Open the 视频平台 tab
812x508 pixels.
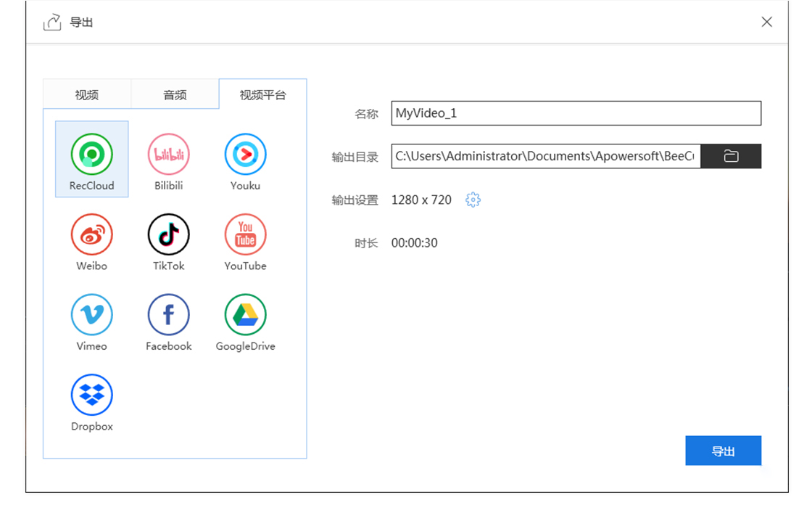click(x=262, y=94)
